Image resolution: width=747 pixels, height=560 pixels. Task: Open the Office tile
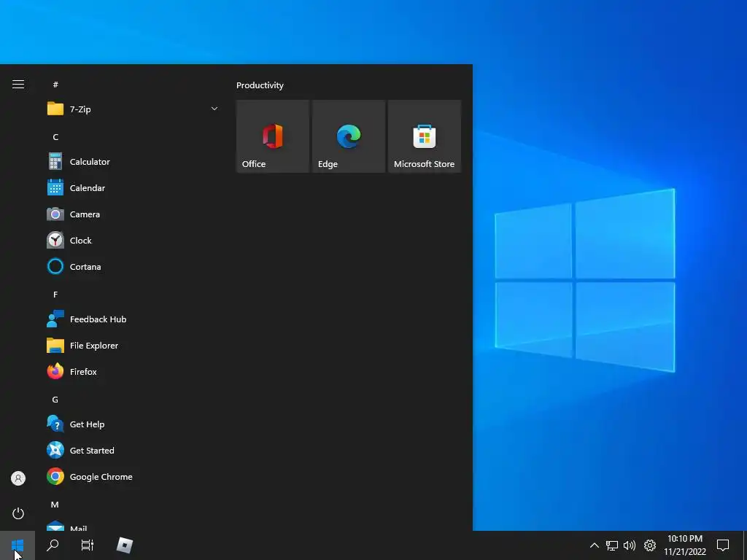[273, 136]
